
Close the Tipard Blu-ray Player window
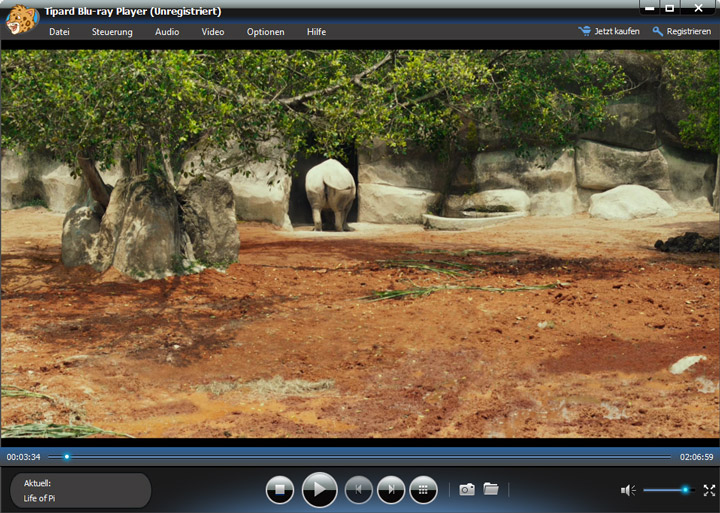(x=698, y=8)
